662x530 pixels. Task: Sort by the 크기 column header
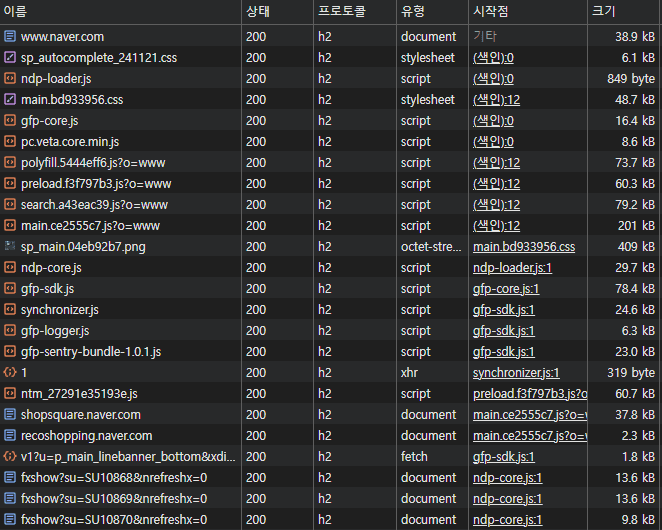click(625, 11)
